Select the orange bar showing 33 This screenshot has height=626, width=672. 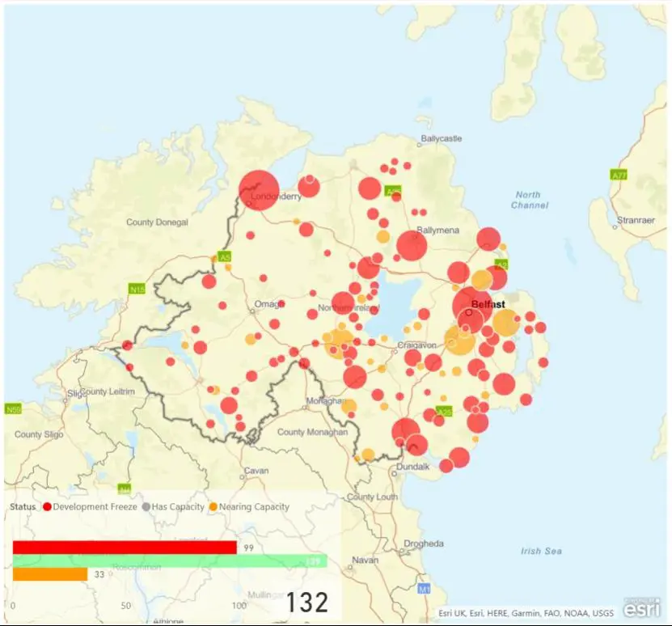tap(50, 574)
